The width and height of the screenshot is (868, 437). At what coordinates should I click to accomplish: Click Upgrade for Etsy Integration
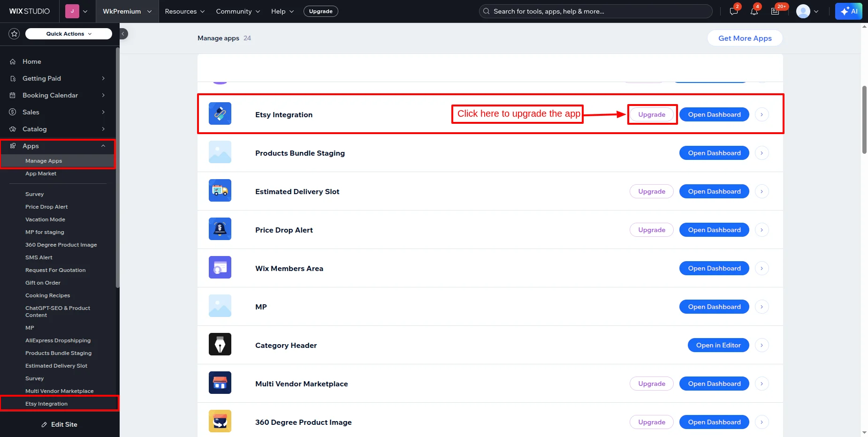click(x=651, y=114)
